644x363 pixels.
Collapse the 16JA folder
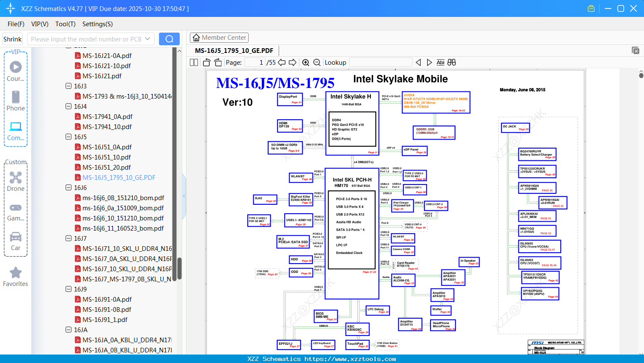click(x=69, y=330)
